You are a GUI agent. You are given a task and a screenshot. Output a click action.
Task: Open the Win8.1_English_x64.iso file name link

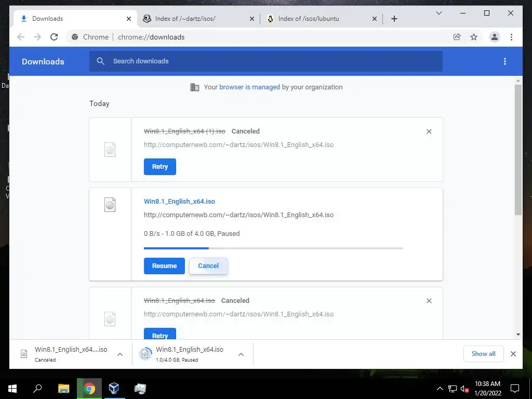coord(179,202)
